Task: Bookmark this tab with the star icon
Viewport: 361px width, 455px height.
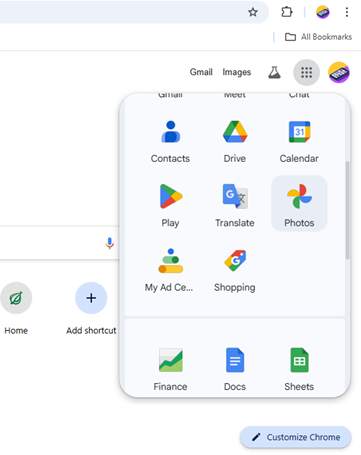Action: (x=253, y=12)
